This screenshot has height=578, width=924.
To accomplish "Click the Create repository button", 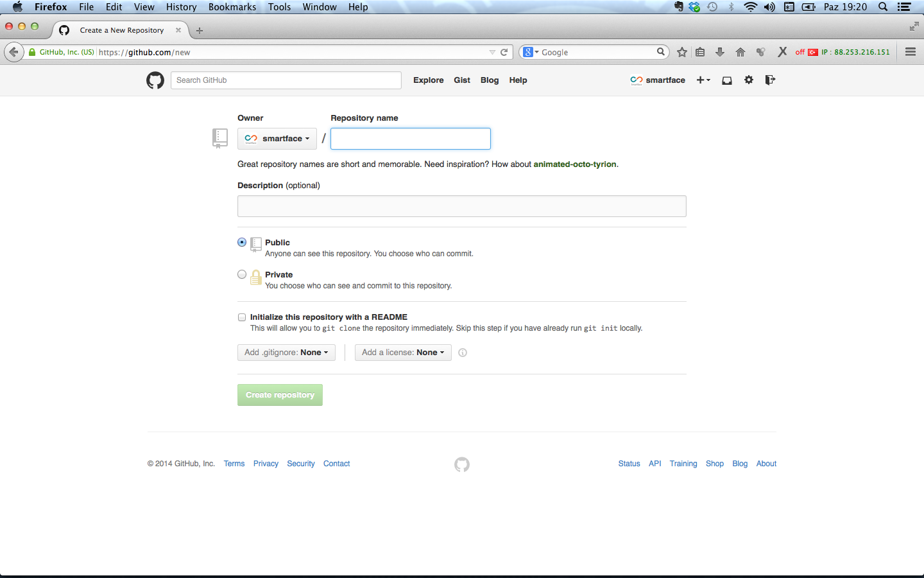I will 280,395.
